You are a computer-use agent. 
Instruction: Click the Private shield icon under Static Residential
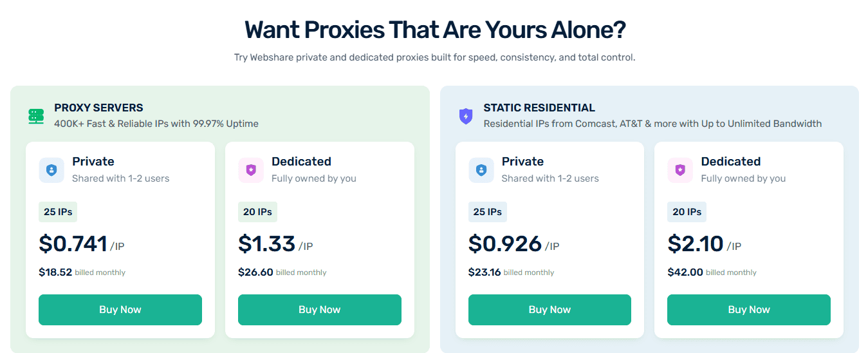click(x=481, y=170)
